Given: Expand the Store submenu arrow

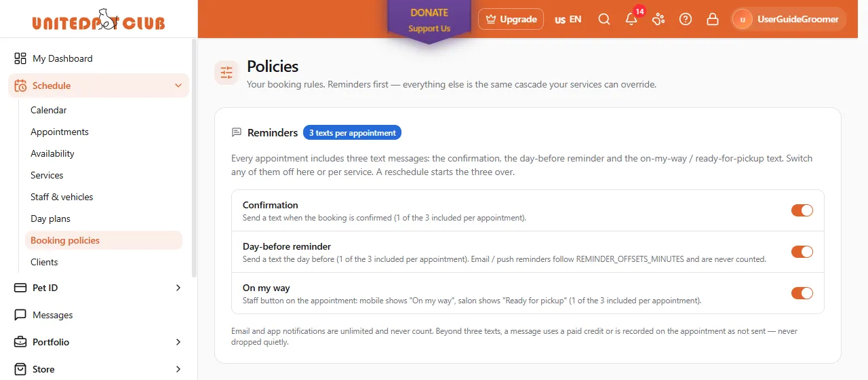Looking at the screenshot, I should (x=178, y=369).
